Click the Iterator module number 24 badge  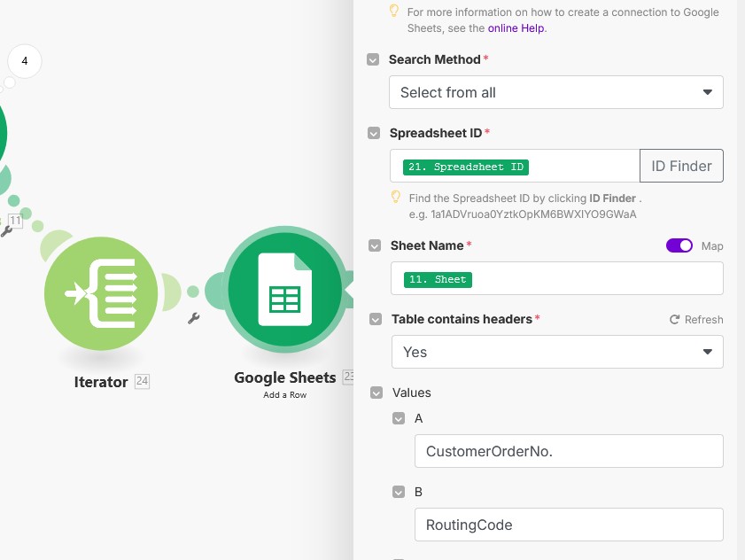coord(142,381)
